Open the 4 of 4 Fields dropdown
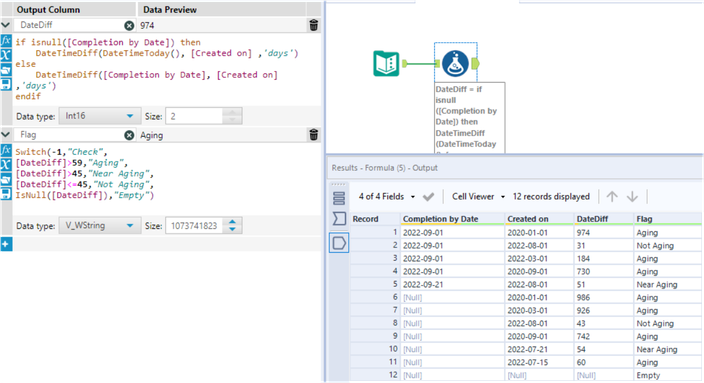This screenshot has height=383, width=704. [x=387, y=197]
